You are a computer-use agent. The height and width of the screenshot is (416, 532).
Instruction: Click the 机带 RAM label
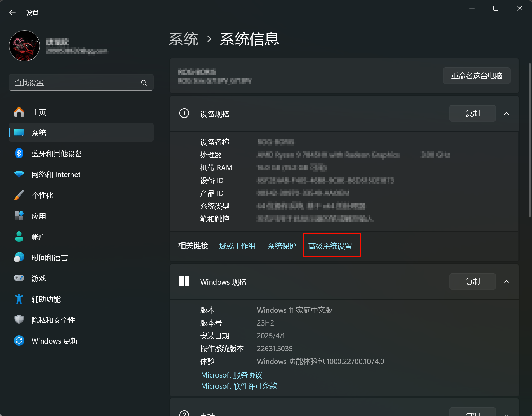[216, 167]
